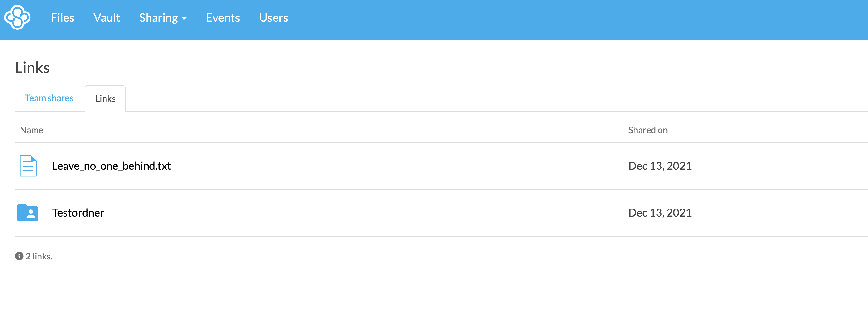Click the info icon beside 2 links
The height and width of the screenshot is (319, 868).
(19, 256)
